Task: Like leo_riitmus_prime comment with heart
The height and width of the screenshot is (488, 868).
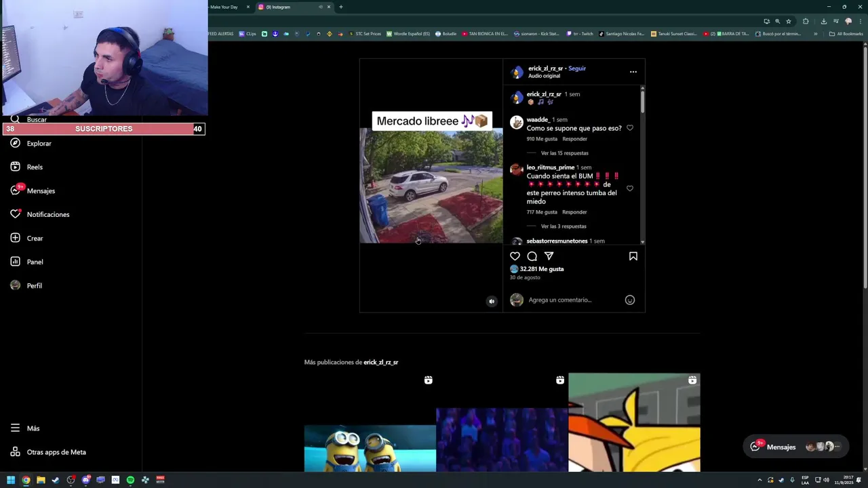Action: pos(629,188)
